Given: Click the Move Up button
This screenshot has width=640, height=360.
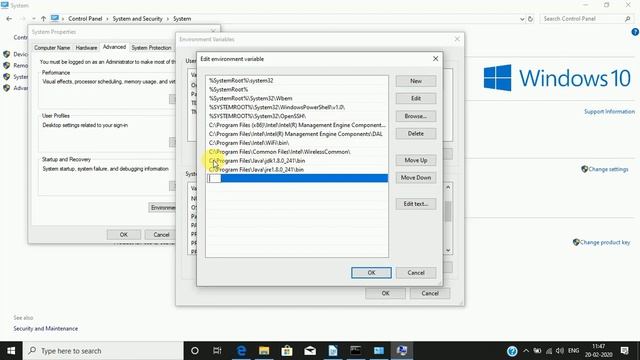Looking at the screenshot, I should (x=416, y=160).
